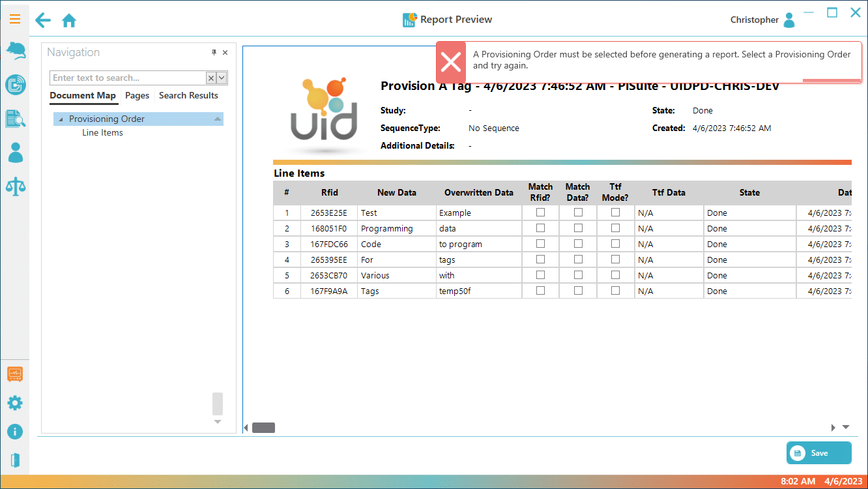Toggle Ttf Mode checkbox for row 6
Screen dimensions: 868x489
tap(615, 291)
